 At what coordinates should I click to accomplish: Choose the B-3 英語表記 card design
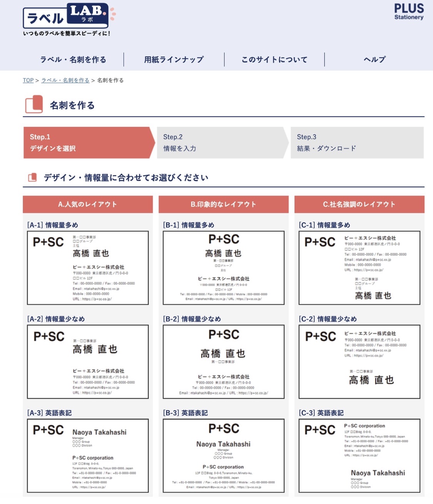coord(224,456)
